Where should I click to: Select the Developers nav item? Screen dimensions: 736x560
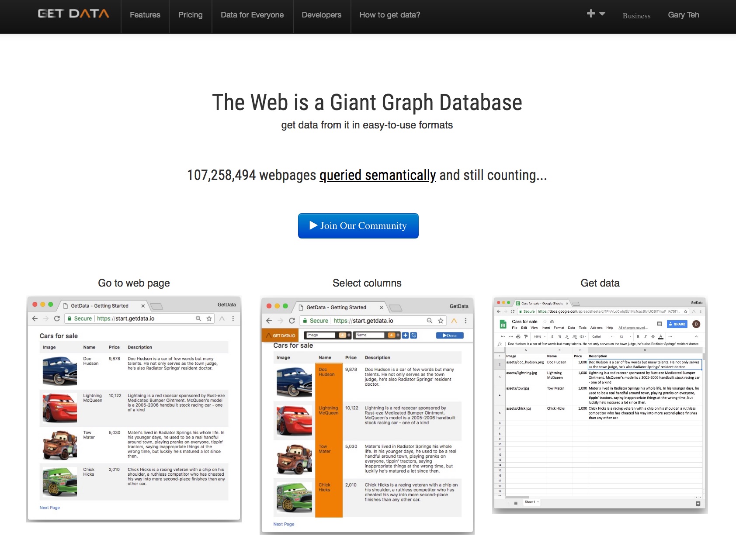coord(322,15)
